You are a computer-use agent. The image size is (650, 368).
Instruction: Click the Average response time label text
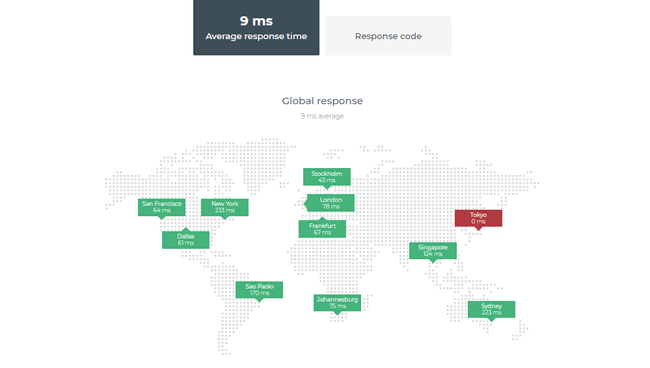click(256, 36)
